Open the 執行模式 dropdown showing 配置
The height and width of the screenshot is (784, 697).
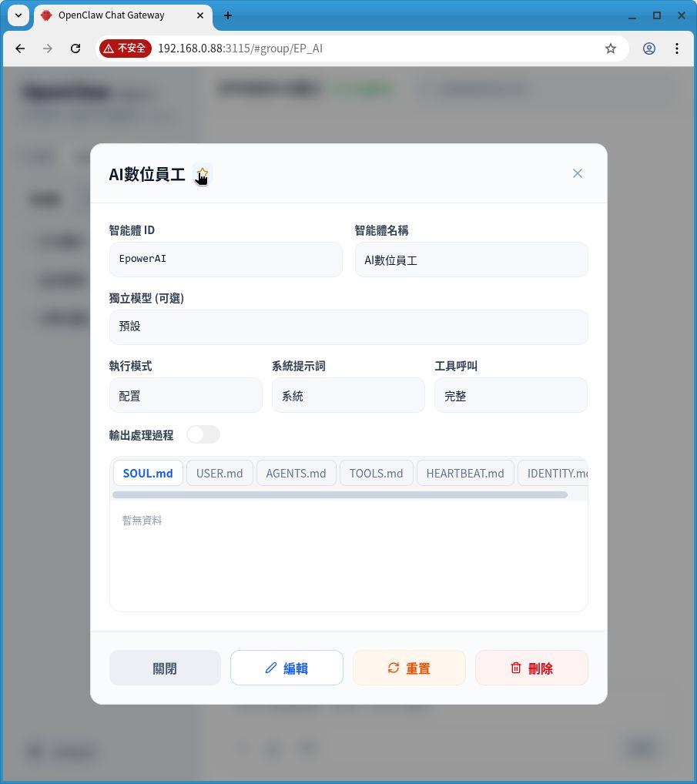[x=186, y=395]
